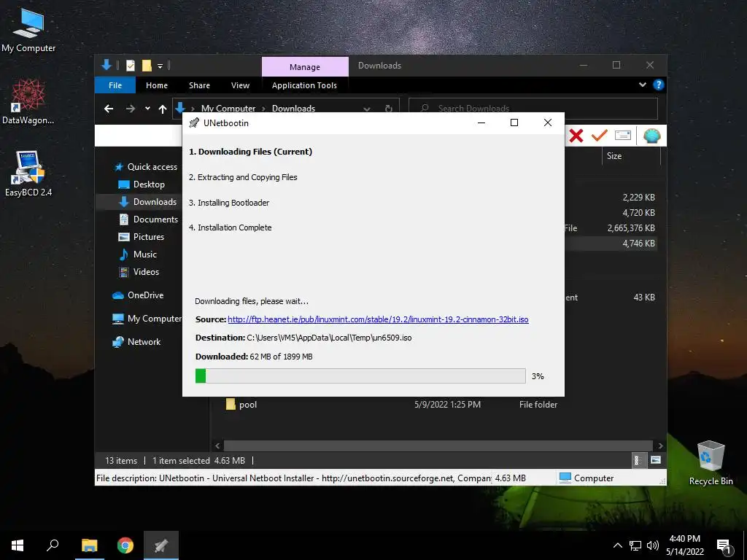Open Videos in navigation pane
This screenshot has width=747, height=560.
coord(139,272)
